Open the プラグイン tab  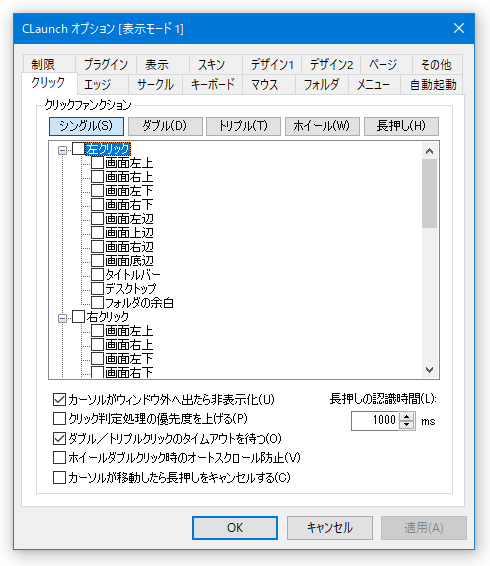106,65
